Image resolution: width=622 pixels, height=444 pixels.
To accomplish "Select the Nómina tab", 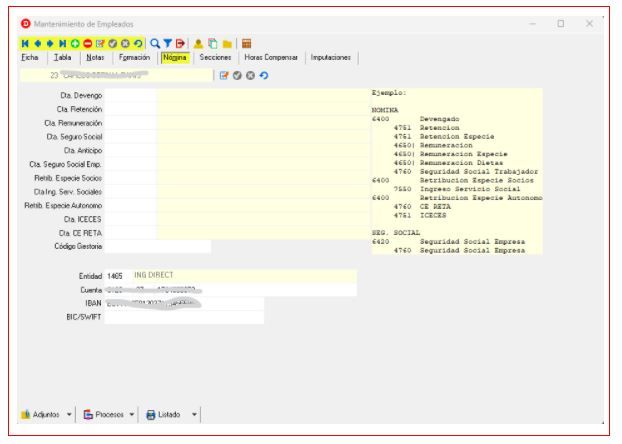I will pos(175,58).
